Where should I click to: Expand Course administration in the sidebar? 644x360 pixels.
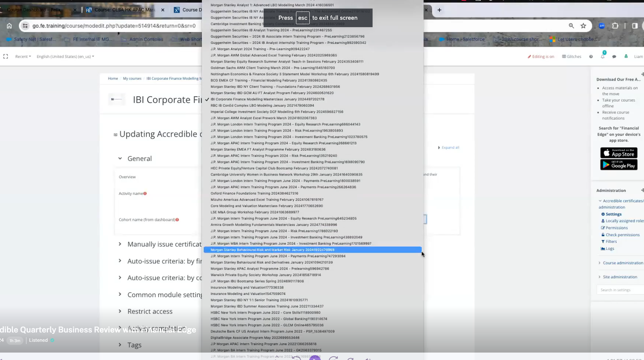coord(622,263)
